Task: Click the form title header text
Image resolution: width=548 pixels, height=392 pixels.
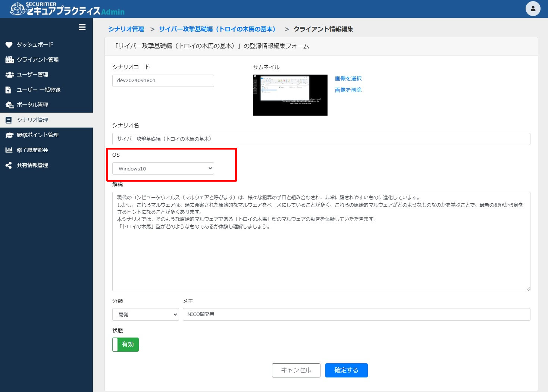Action: point(211,46)
